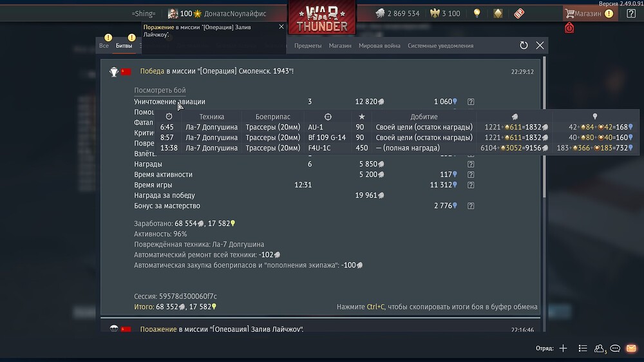Open the help question-mark icon in the top bar
Viewport: 644px width, 362px height.
click(631, 14)
